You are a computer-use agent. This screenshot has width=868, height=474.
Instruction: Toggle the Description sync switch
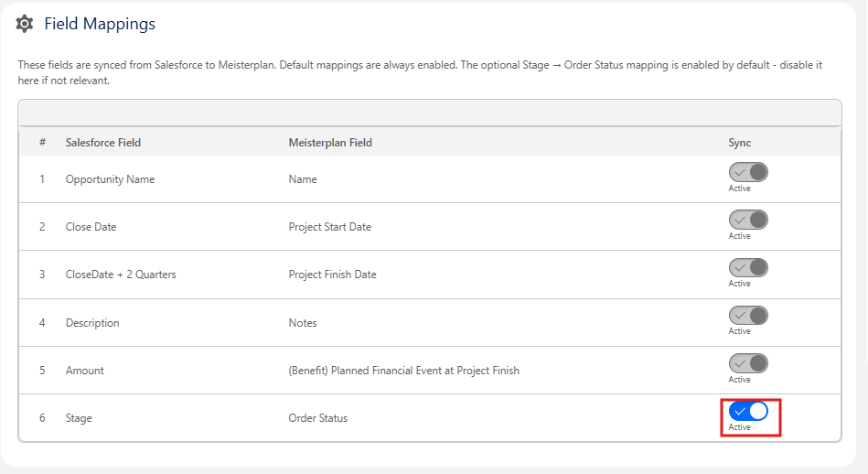pyautogui.click(x=748, y=316)
